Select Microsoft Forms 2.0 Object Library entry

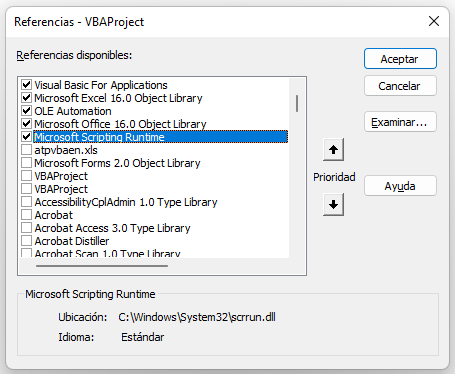point(117,163)
